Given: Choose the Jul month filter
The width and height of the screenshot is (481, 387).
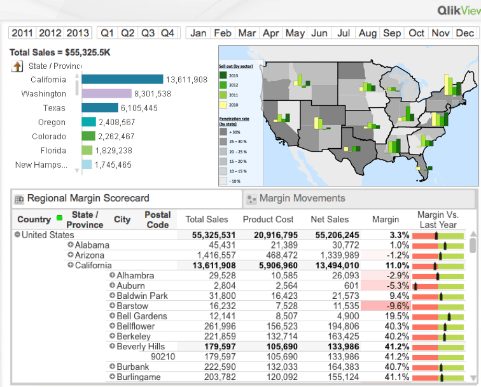Looking at the screenshot, I should pos(343,33).
